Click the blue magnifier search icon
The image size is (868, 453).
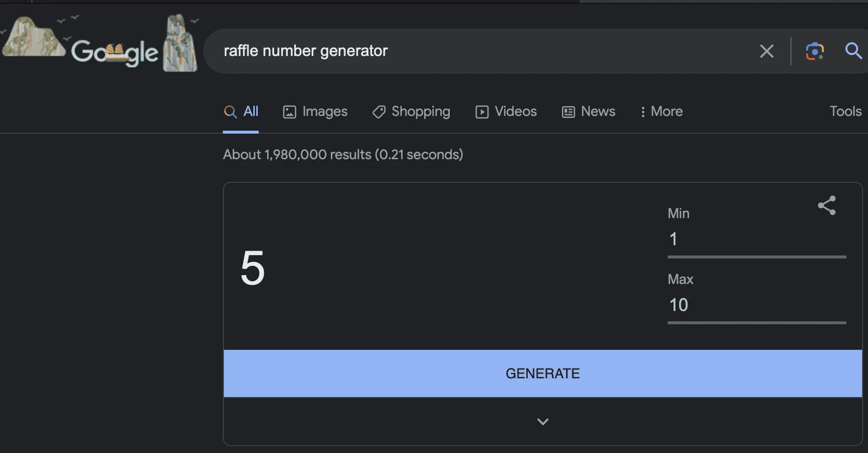[853, 51]
